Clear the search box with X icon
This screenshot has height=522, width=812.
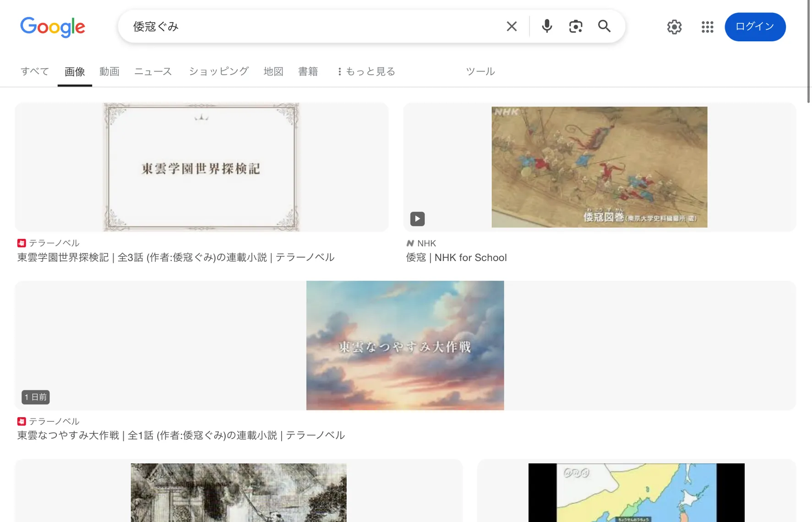tap(512, 27)
